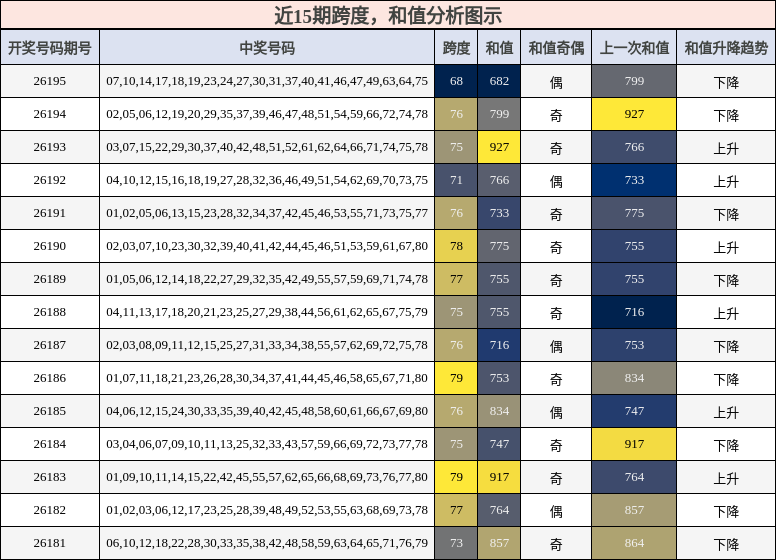Select issue number 26188

(x=49, y=312)
